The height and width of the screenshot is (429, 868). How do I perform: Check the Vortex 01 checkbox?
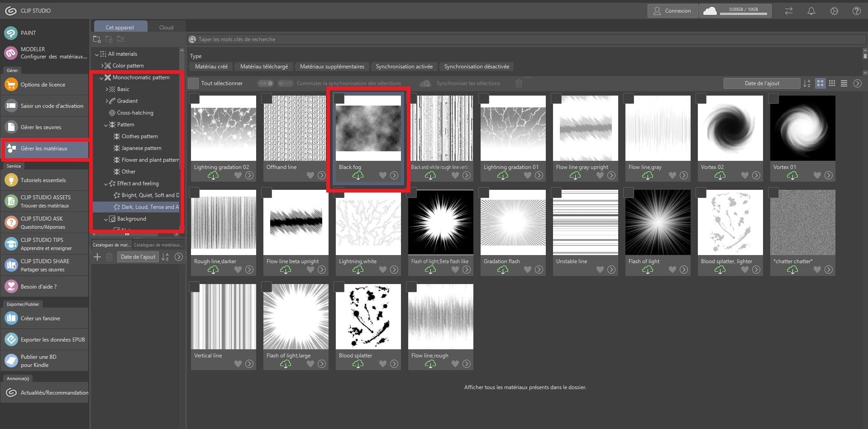[773, 98]
